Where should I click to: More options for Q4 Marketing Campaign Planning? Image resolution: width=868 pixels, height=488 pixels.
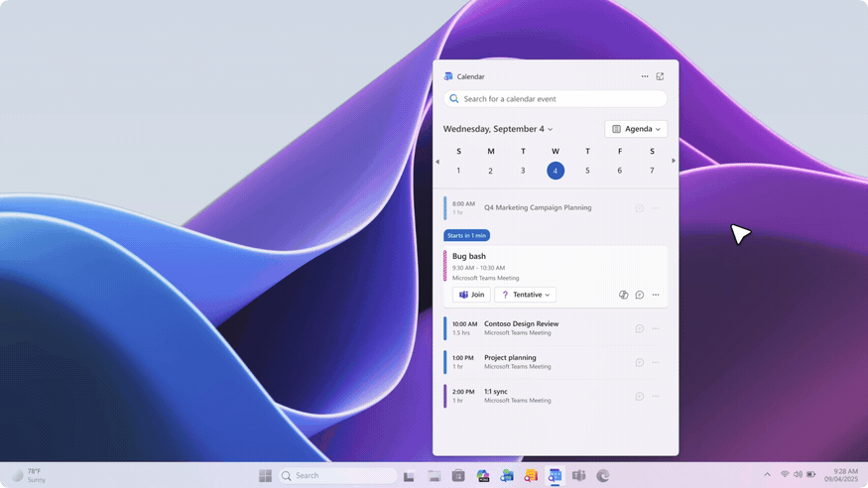(656, 208)
